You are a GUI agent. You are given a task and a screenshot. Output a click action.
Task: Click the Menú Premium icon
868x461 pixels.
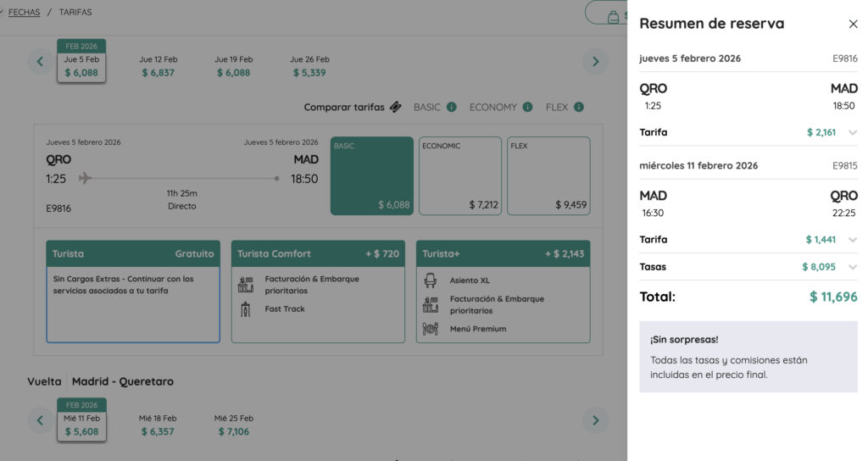point(431,329)
